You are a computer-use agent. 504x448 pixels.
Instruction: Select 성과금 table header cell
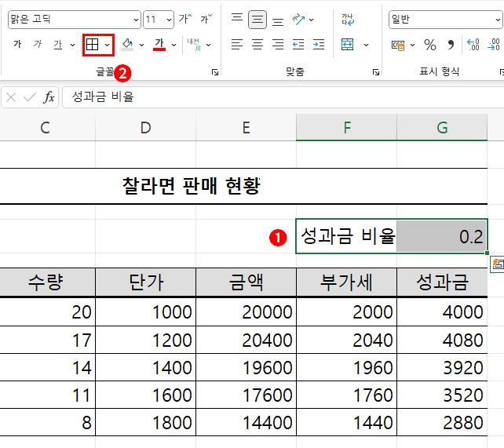click(442, 282)
